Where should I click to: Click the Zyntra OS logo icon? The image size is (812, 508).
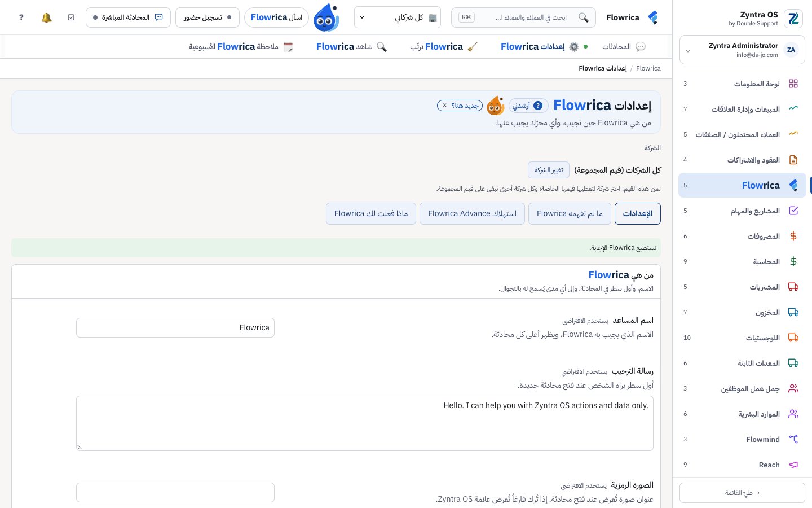(793, 19)
